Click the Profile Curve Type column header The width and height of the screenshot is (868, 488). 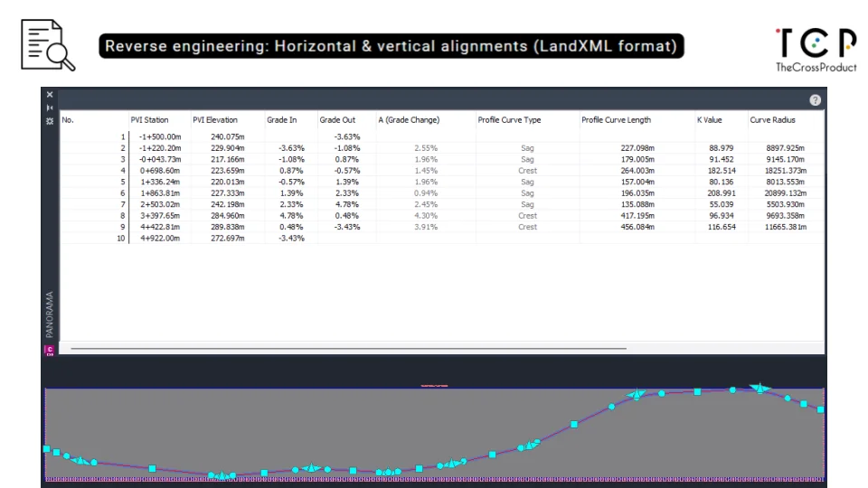pos(509,120)
